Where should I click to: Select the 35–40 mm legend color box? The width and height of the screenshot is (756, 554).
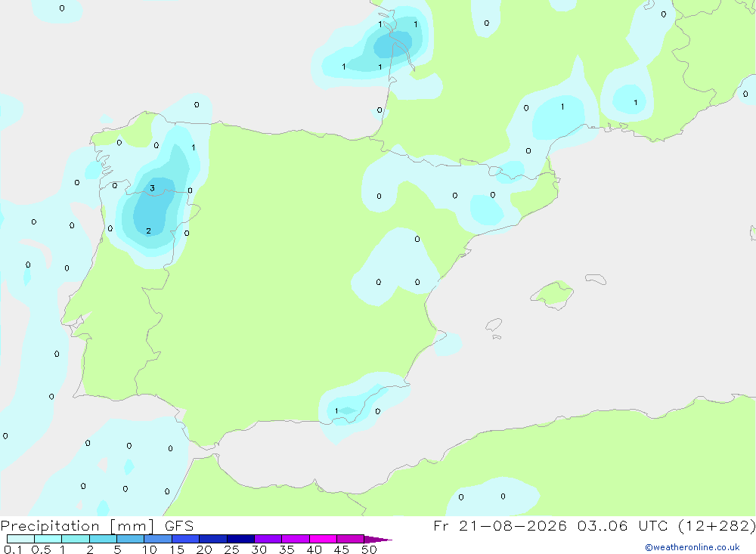pyautogui.click(x=296, y=539)
